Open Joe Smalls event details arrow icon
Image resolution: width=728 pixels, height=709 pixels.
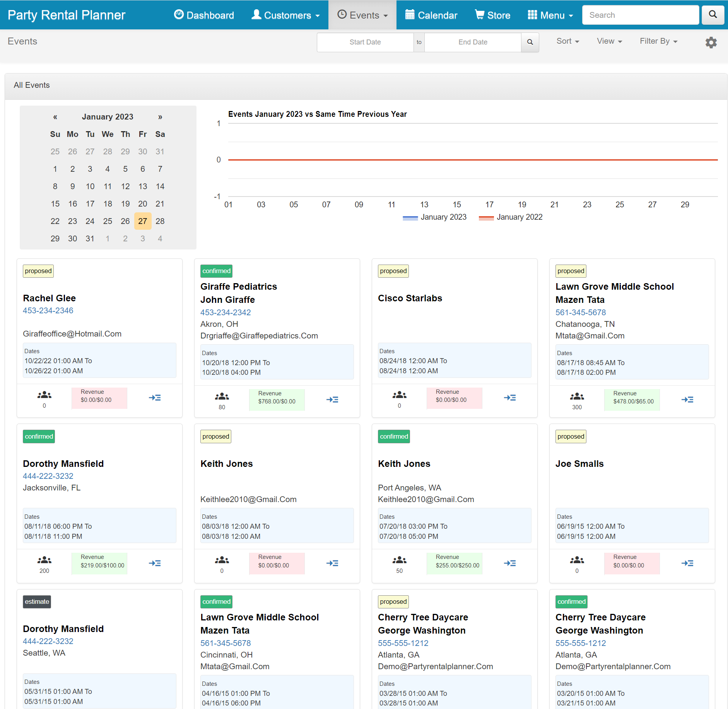pos(687,563)
